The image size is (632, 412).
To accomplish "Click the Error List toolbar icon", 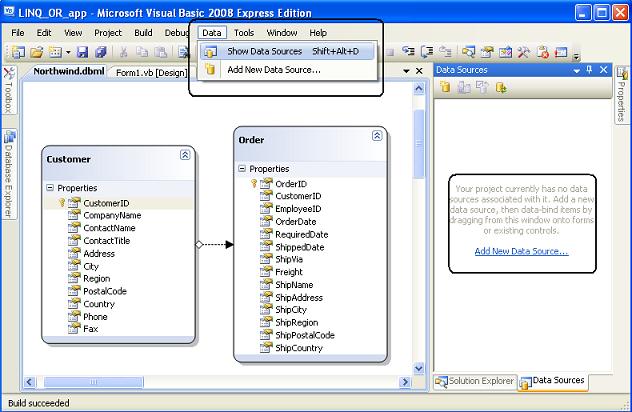I will point(543,52).
